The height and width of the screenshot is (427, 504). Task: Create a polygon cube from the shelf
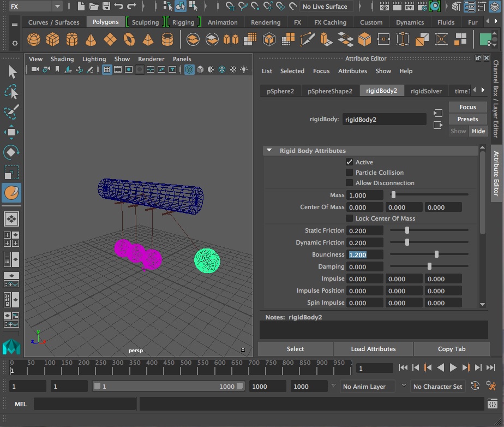point(53,39)
